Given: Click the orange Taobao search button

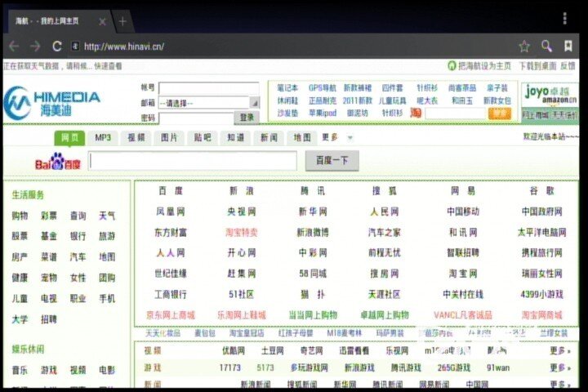Looking at the screenshot, I should [500, 113].
